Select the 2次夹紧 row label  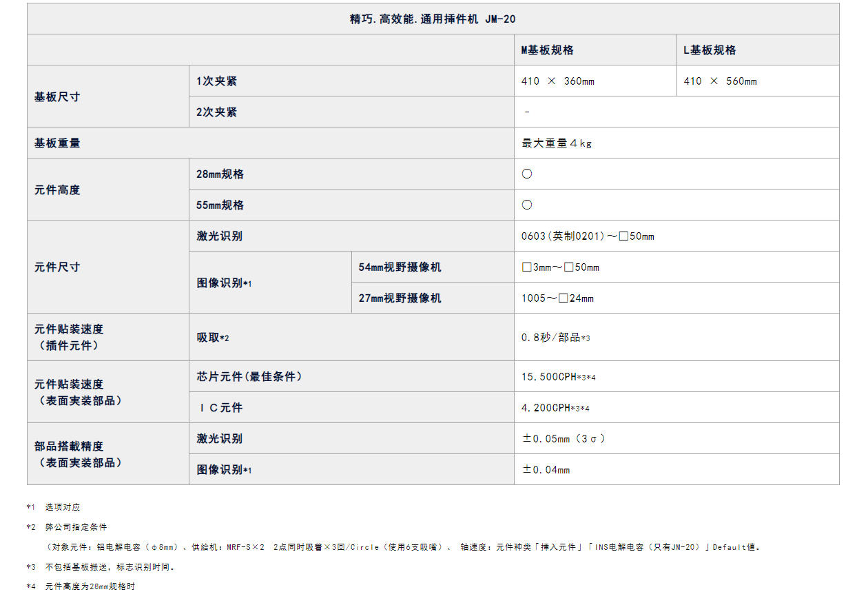pyautogui.click(x=216, y=112)
